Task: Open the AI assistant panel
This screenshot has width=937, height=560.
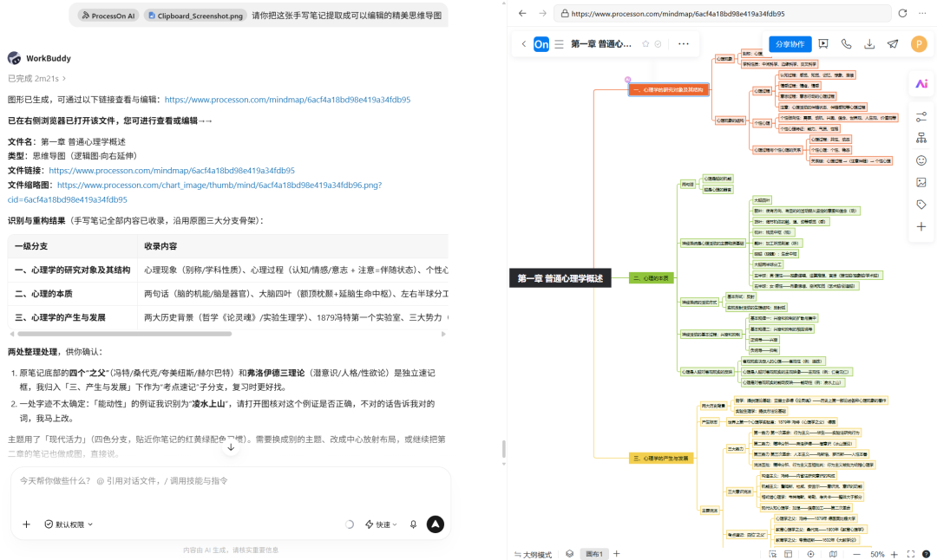Action: coord(921,83)
